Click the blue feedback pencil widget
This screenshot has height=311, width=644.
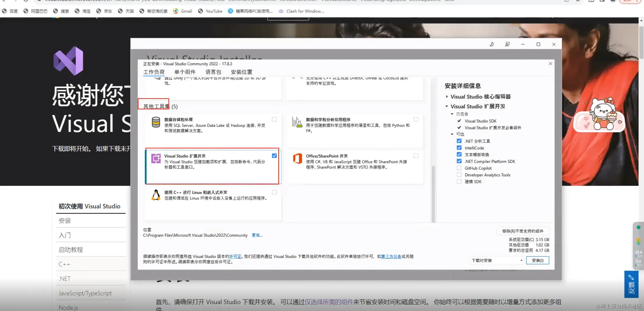tap(631, 284)
